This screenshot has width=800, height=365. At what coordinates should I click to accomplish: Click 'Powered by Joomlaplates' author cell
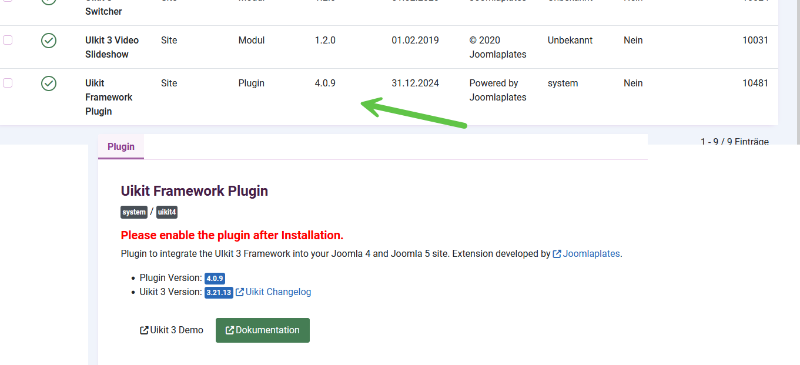coord(497,90)
